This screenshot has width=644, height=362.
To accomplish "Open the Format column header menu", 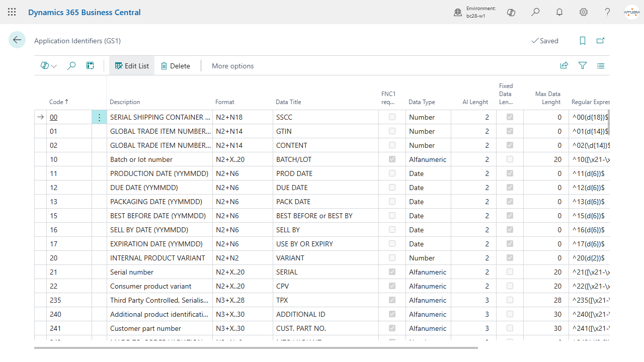I will (x=225, y=102).
